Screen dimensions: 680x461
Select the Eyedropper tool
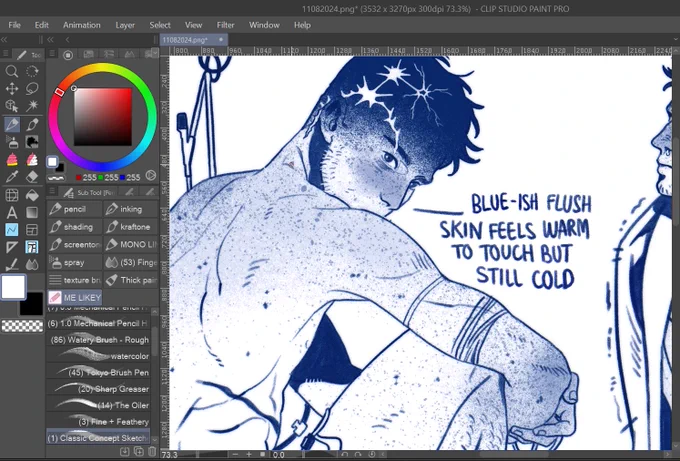tap(12, 177)
